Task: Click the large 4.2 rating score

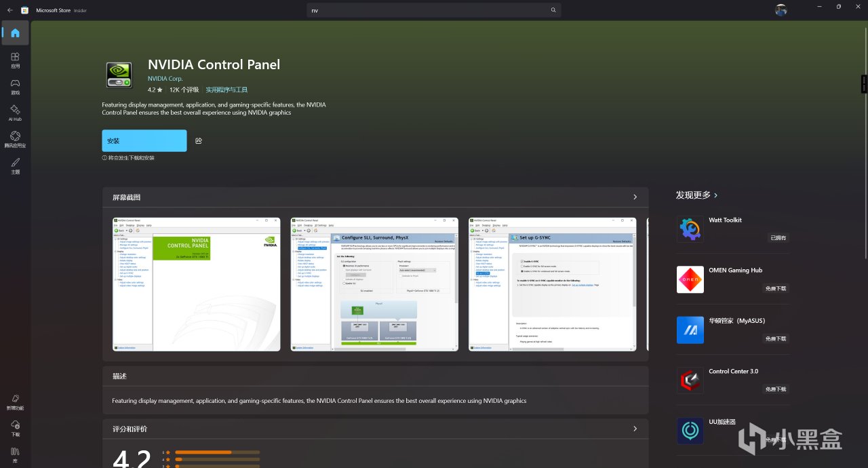Action: click(132, 459)
